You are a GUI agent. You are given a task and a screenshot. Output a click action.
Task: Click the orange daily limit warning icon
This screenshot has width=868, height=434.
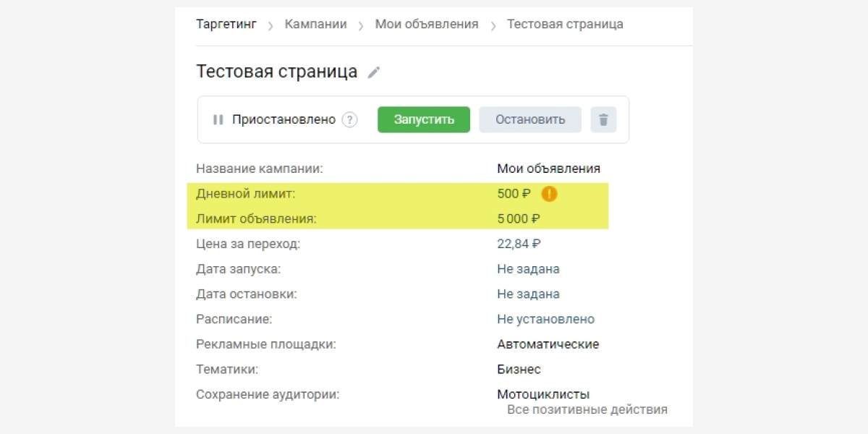point(549,194)
